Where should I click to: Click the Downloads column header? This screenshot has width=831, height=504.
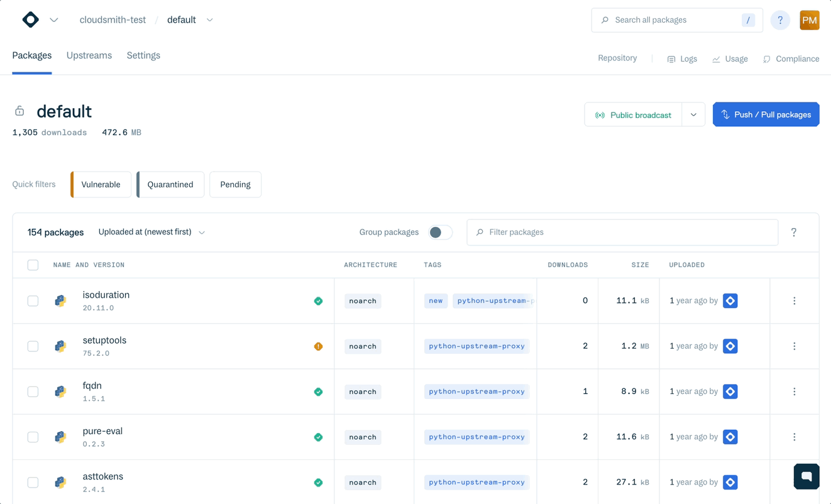coord(568,265)
